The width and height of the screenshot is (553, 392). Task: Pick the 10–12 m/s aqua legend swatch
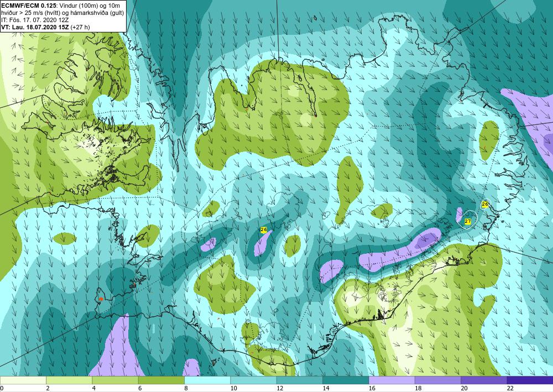[x=253, y=380]
